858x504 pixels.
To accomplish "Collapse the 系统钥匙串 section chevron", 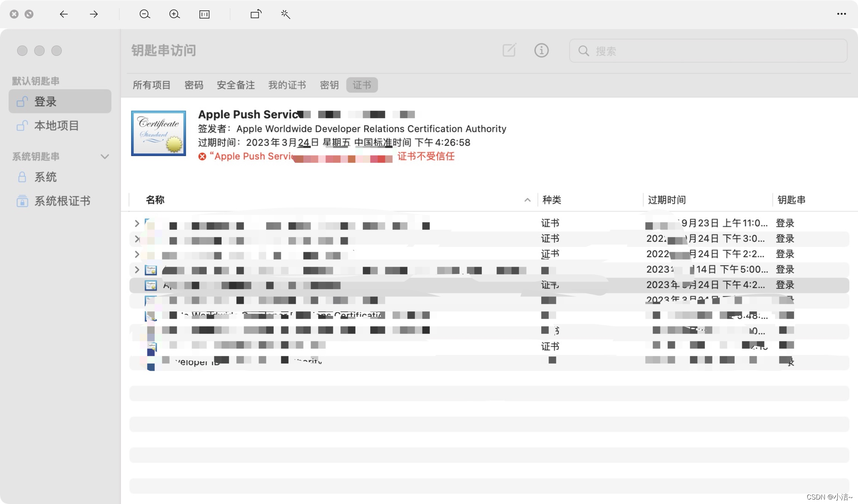I will (105, 156).
